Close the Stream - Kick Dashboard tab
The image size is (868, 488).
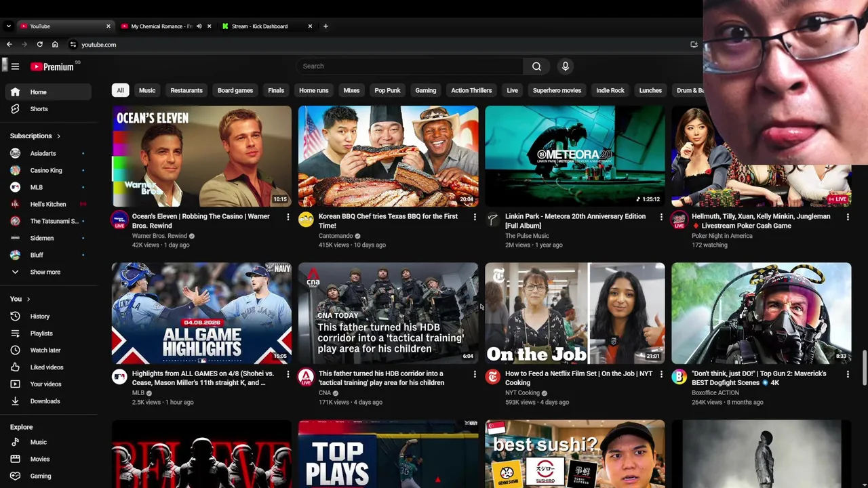pyautogui.click(x=310, y=26)
